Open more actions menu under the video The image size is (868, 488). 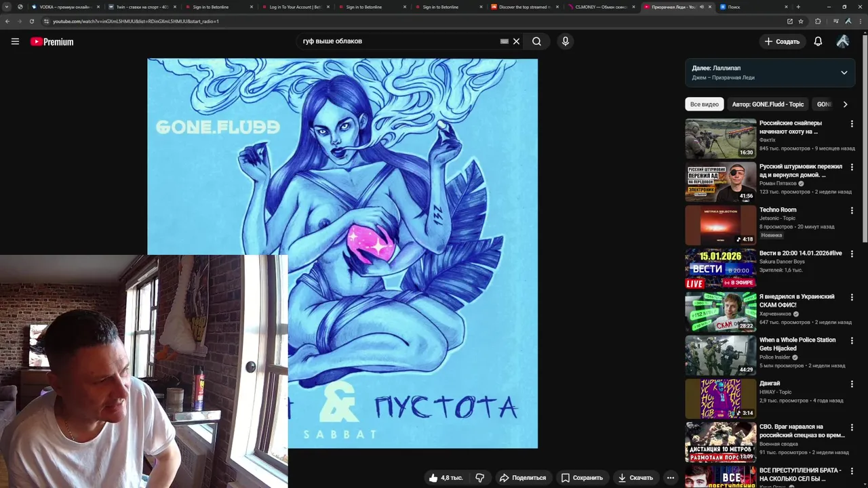[670, 478]
